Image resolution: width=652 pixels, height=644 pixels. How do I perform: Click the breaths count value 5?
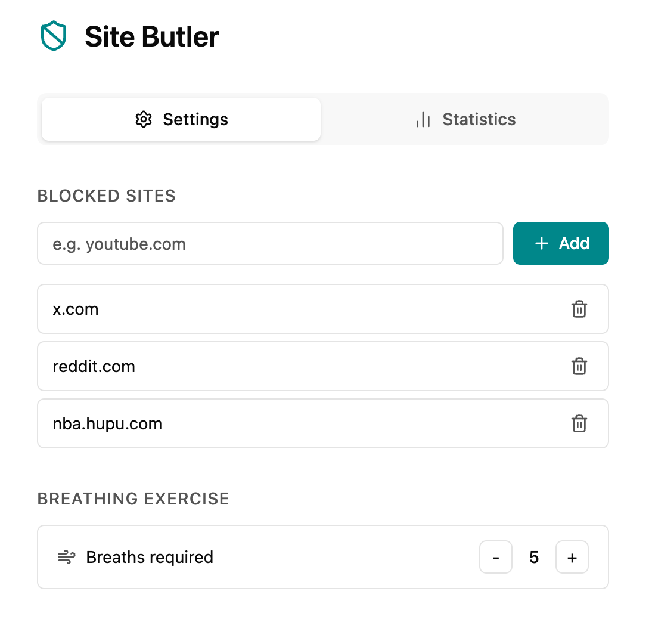click(534, 557)
